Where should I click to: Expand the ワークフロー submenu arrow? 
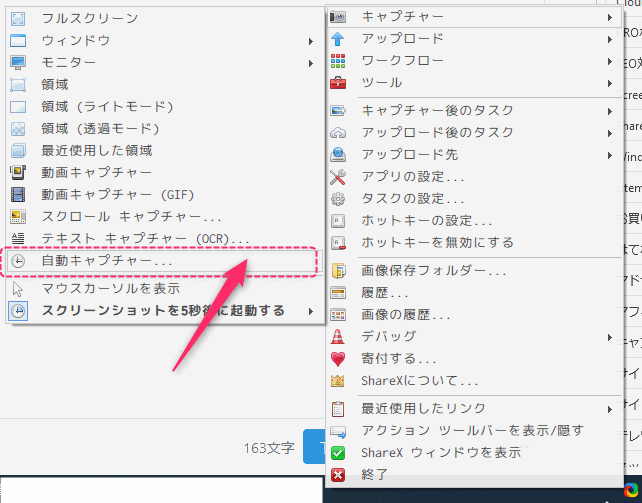[x=610, y=62]
